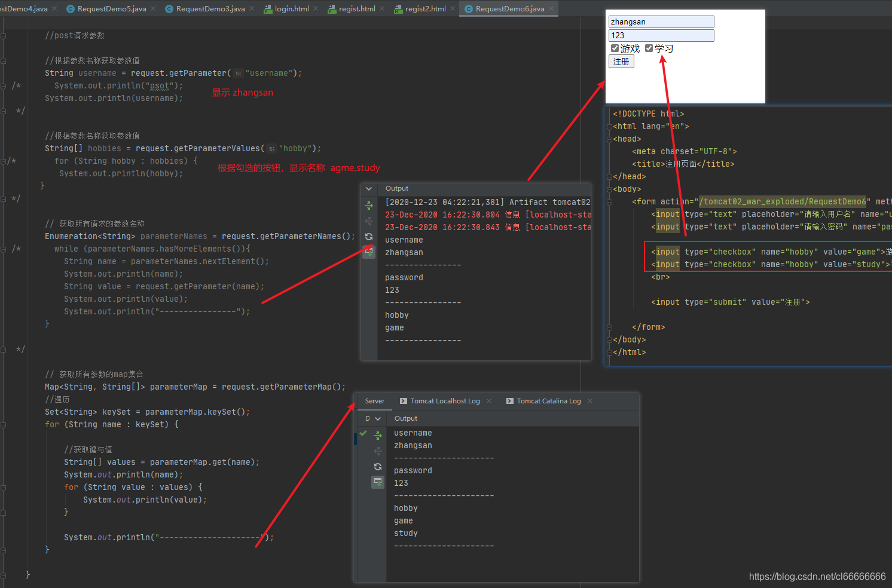
Task: Click the refresh icon in upper Output panel
Action: coord(369,237)
